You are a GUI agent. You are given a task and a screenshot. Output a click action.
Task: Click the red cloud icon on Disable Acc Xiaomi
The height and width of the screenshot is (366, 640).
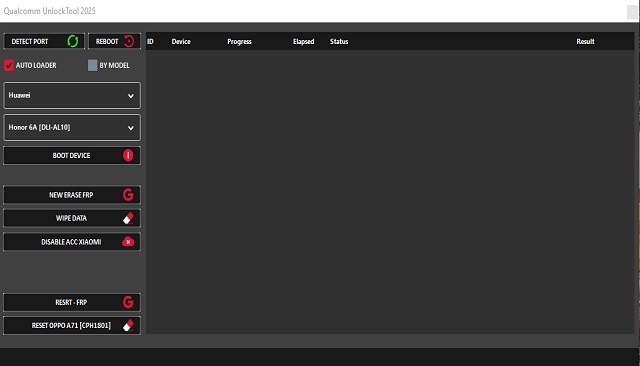[128, 242]
